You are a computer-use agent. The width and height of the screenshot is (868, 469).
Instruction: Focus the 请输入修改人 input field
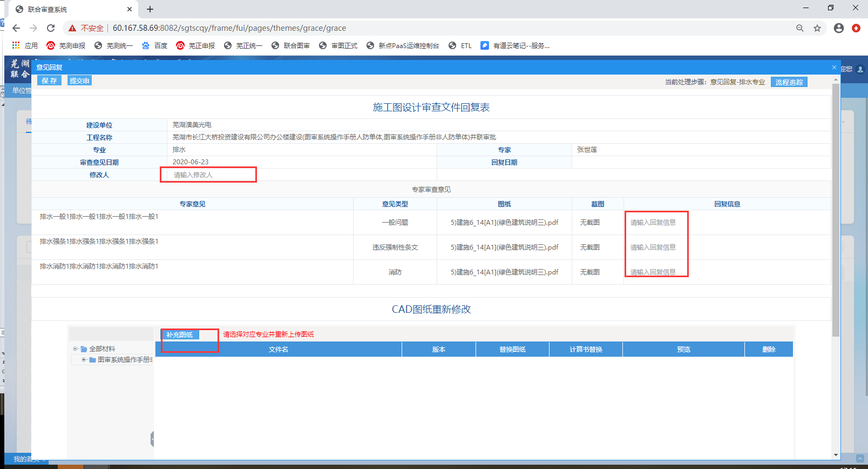click(211, 175)
